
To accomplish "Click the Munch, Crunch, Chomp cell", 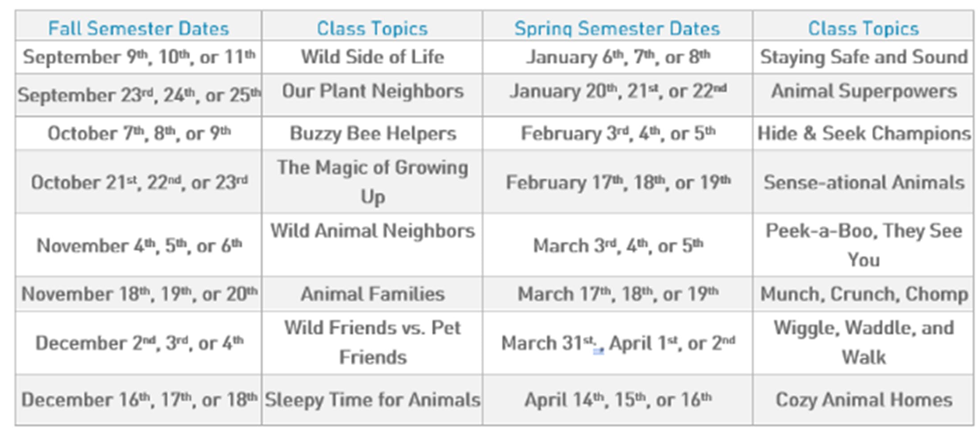I will point(864,294).
